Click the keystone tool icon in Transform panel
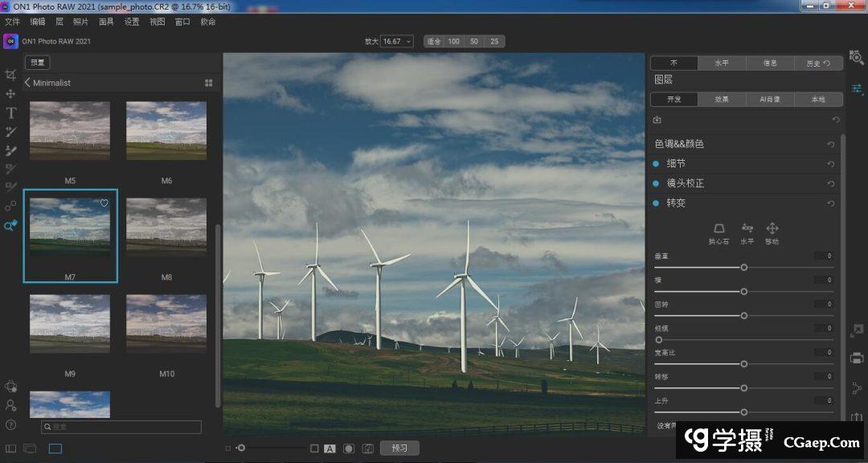 click(719, 229)
